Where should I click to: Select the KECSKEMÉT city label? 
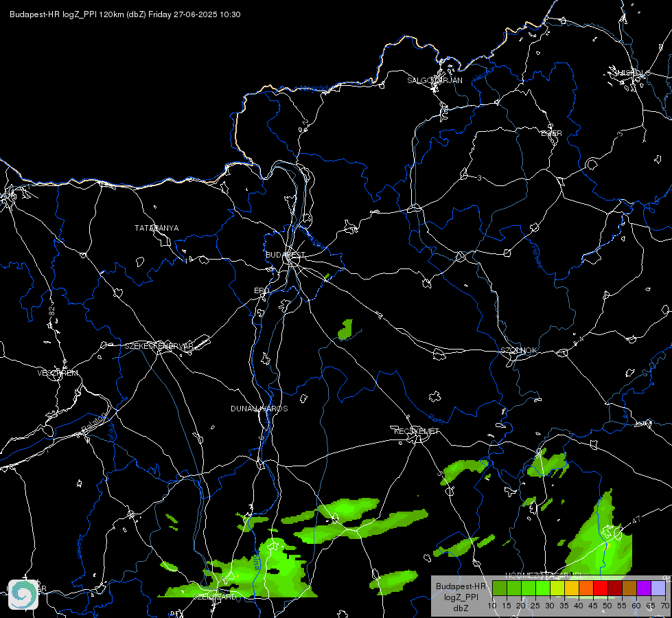pos(417,431)
